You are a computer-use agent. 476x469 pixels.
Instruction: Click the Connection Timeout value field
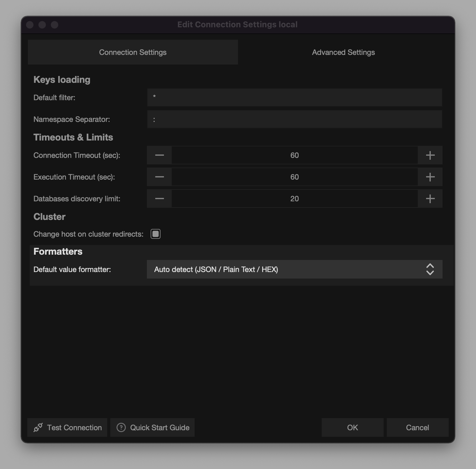[x=294, y=155]
